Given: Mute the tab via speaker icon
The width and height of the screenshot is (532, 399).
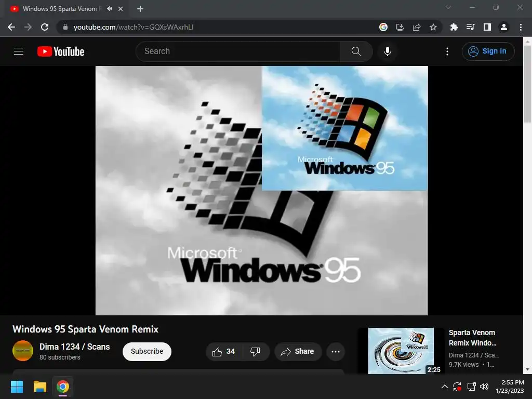Looking at the screenshot, I should tap(109, 9).
